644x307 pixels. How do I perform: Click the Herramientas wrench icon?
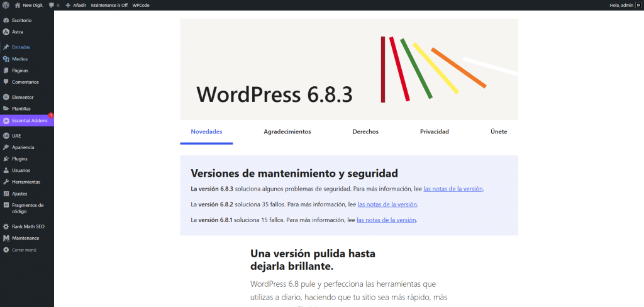pos(6,182)
